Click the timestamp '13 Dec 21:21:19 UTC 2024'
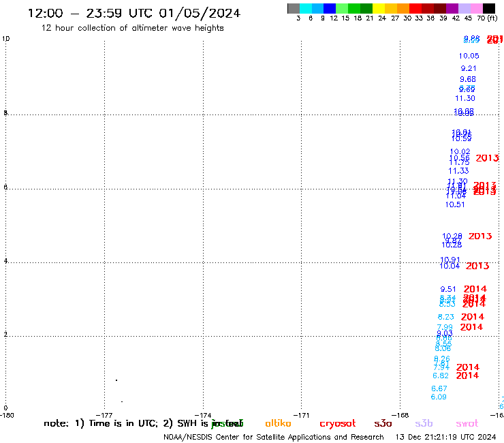This screenshot has width=504, height=443. coord(446,438)
